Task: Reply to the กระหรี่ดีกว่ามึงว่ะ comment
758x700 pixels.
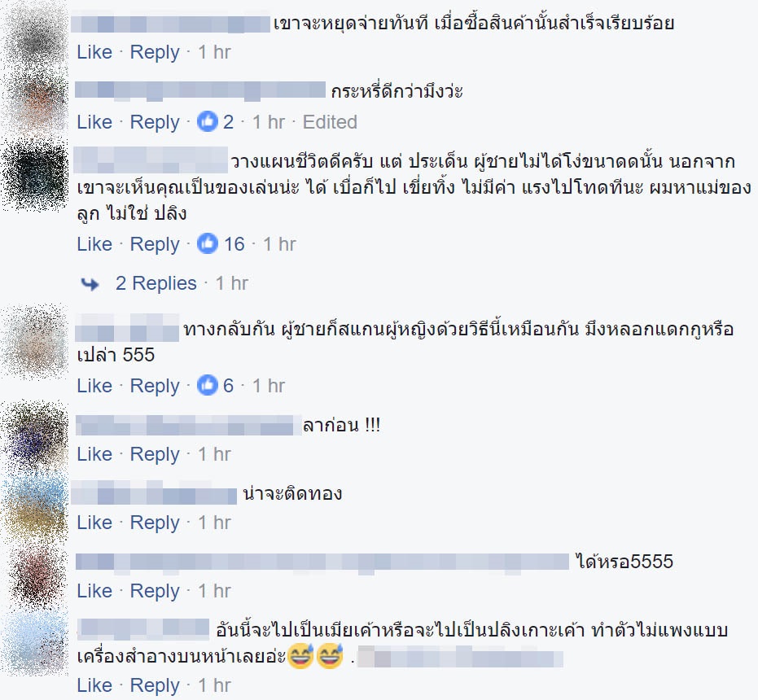Action: pos(154,122)
